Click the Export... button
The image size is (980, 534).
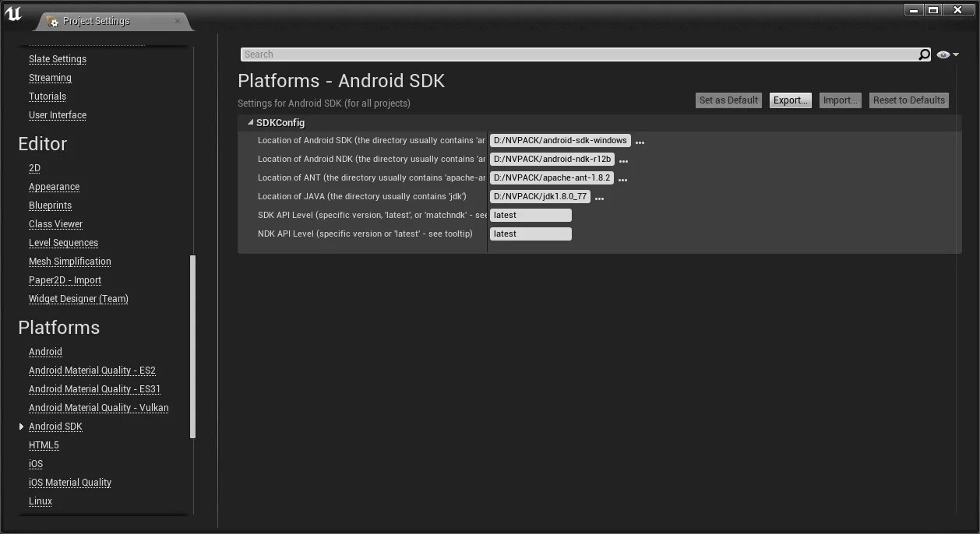tap(791, 100)
